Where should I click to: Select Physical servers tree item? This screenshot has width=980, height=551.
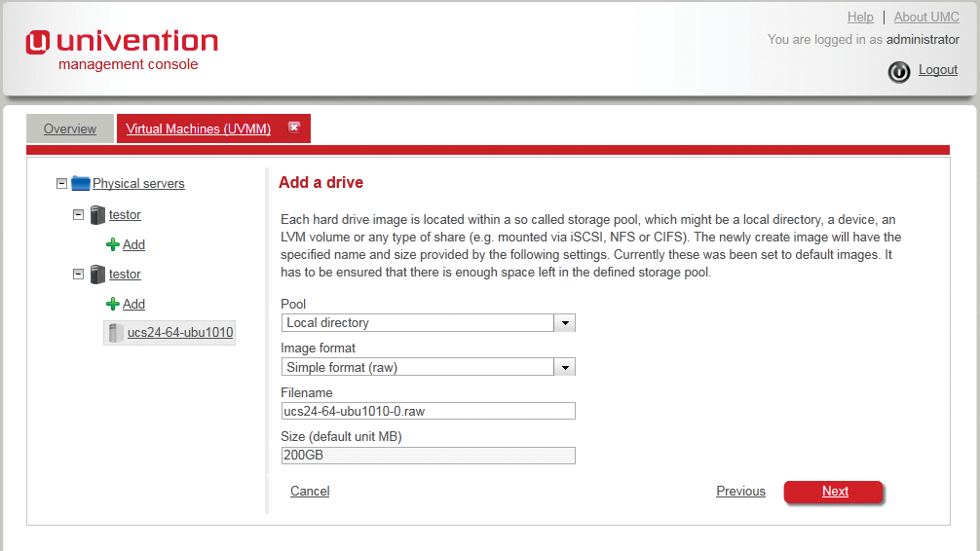138,184
